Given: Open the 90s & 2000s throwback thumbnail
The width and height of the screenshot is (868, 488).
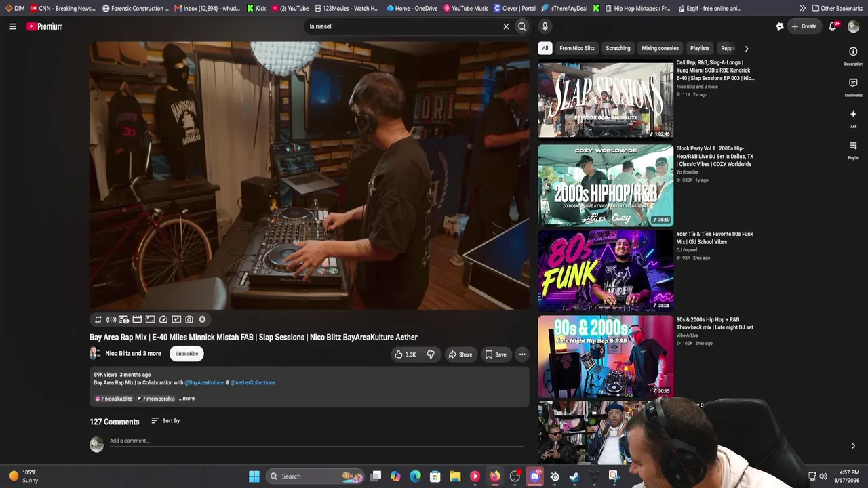Looking at the screenshot, I should point(606,356).
